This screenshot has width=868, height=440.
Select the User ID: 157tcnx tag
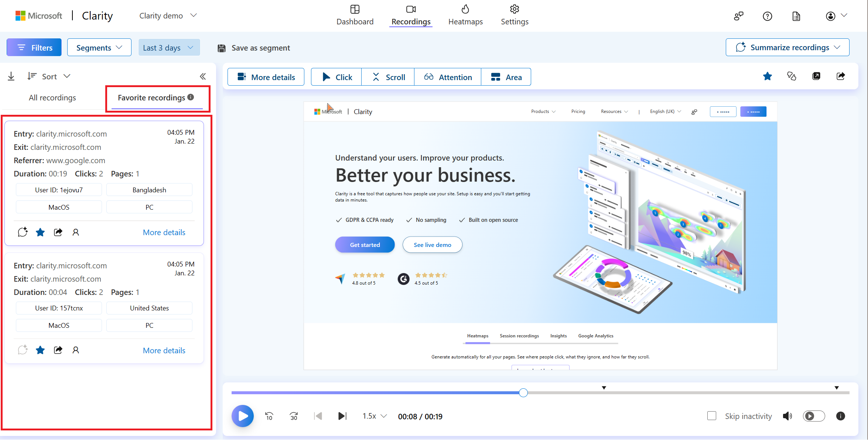59,308
